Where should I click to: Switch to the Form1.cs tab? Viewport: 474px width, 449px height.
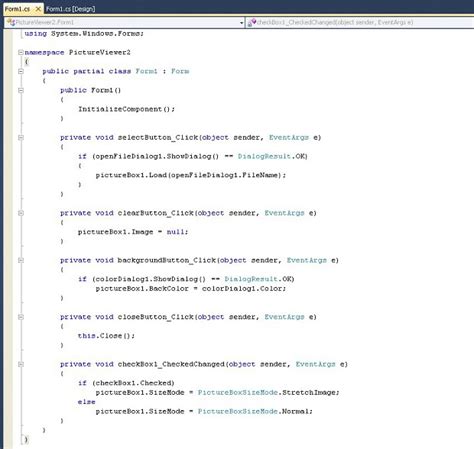(x=18, y=9)
